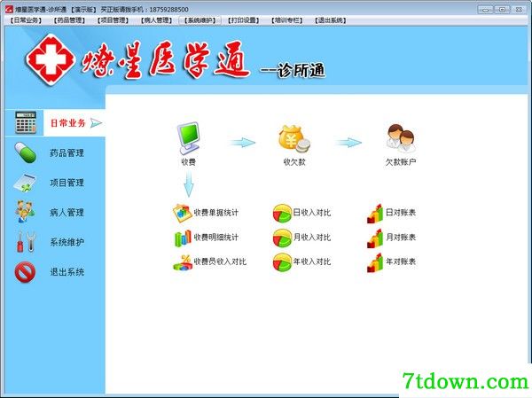
Task: Click the puzzle sheet icon for 项目管理
Action: tap(25, 183)
